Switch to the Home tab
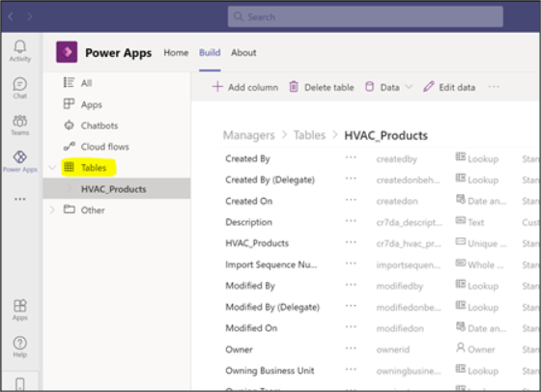This screenshot has height=392, width=541. tap(176, 53)
